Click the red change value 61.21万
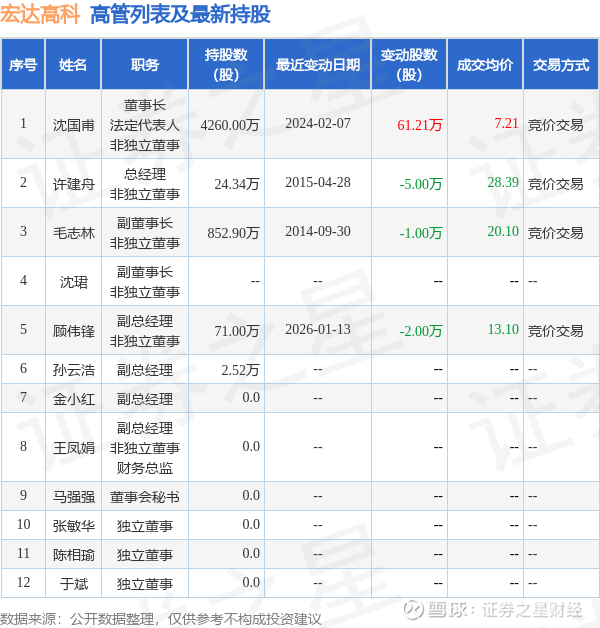600x628 pixels. (x=420, y=125)
